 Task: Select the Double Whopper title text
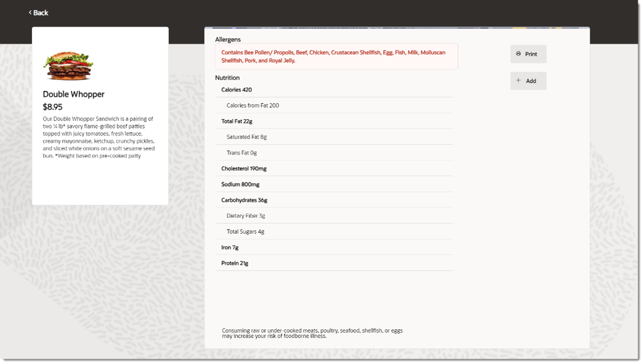point(73,94)
